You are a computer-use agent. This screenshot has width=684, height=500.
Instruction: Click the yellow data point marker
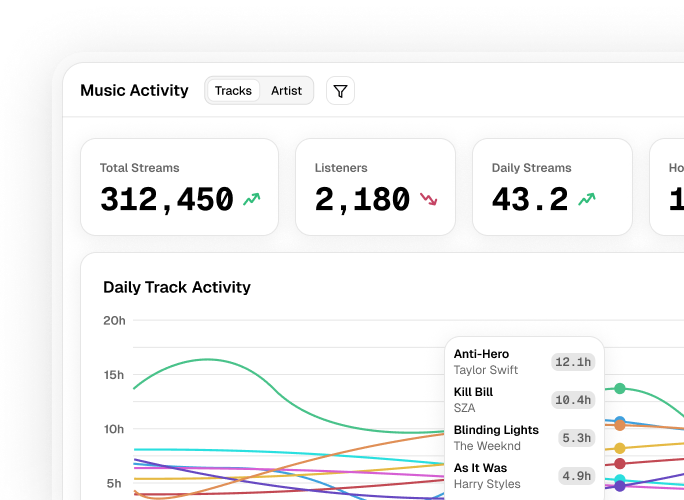point(619,448)
